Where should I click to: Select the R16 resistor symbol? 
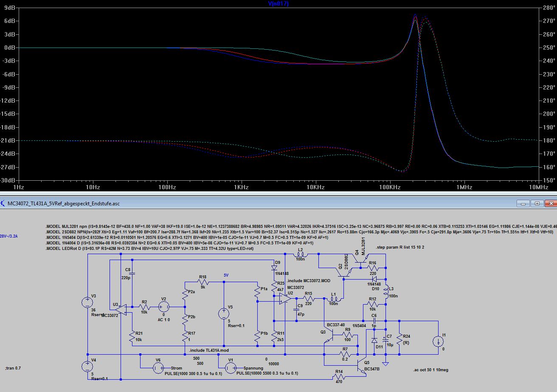pos(373,268)
